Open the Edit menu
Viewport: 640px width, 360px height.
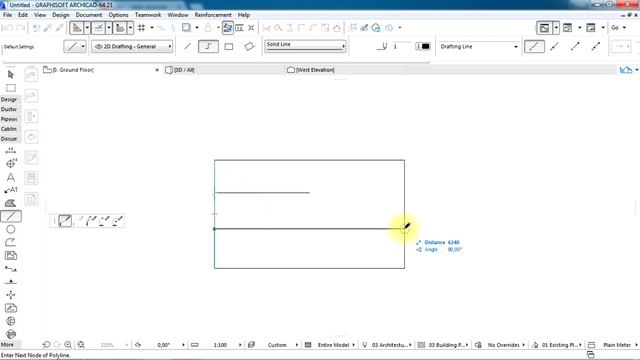pyautogui.click(x=23, y=15)
